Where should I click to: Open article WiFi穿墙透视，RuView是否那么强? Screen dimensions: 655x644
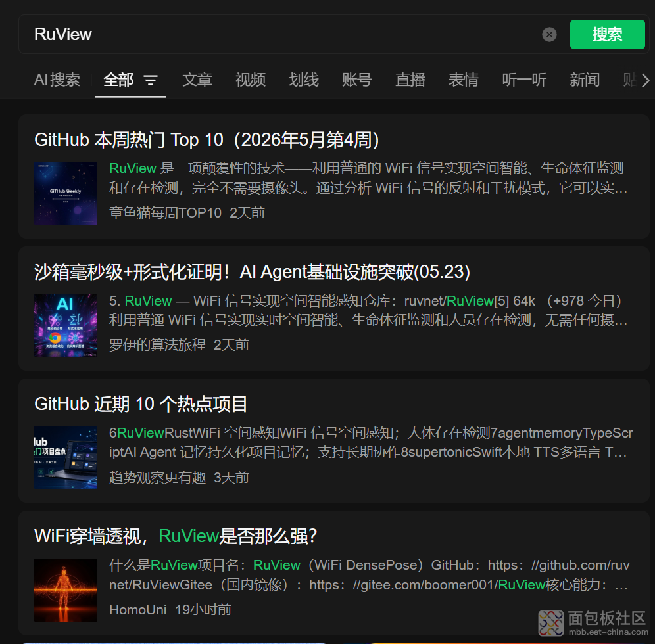coord(176,536)
